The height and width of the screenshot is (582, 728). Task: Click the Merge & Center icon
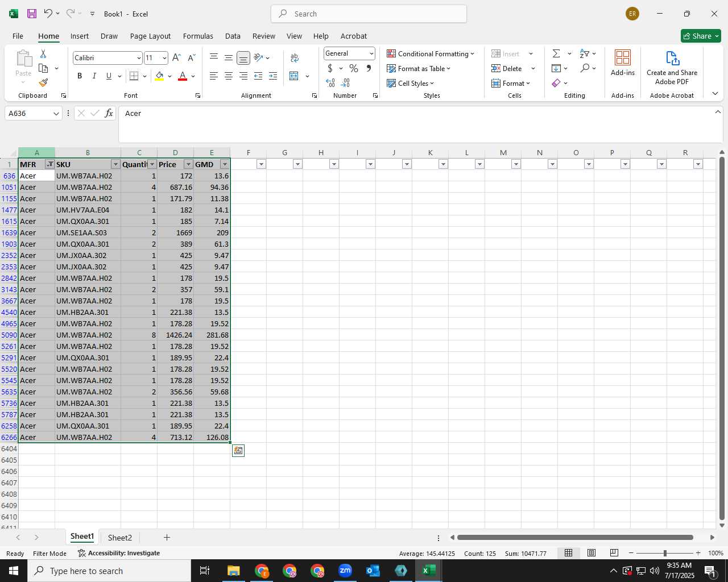coord(294,76)
